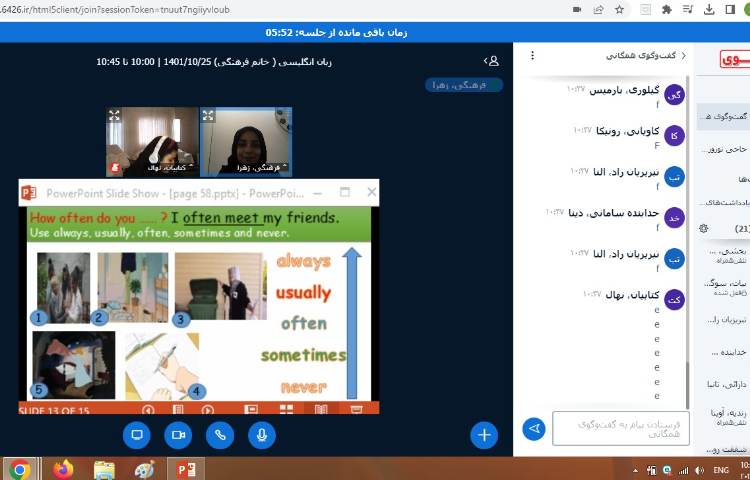
Task: Open Chrome downloads icon
Action: pos(709,10)
